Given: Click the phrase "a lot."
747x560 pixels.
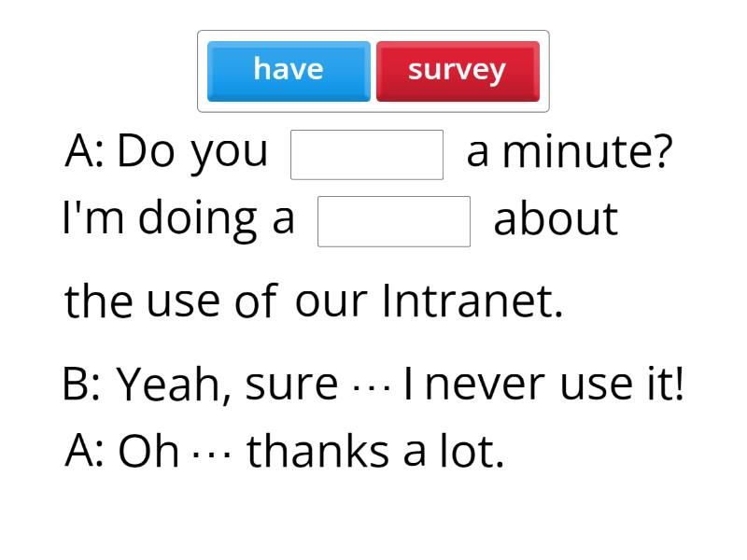Looking at the screenshot, I should (454, 452).
